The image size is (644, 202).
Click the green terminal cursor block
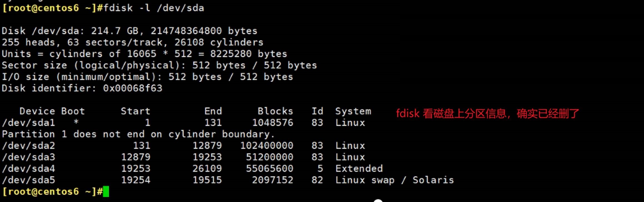point(106,192)
